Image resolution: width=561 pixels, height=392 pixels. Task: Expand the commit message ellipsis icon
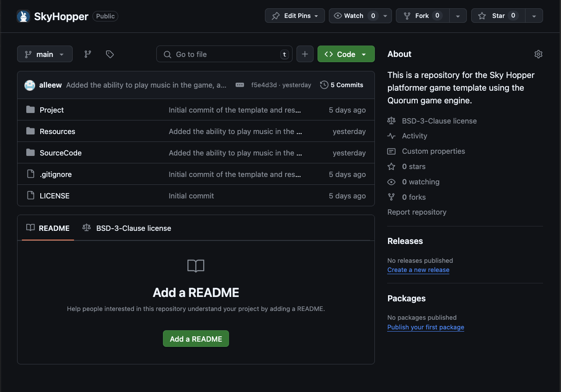tap(240, 85)
